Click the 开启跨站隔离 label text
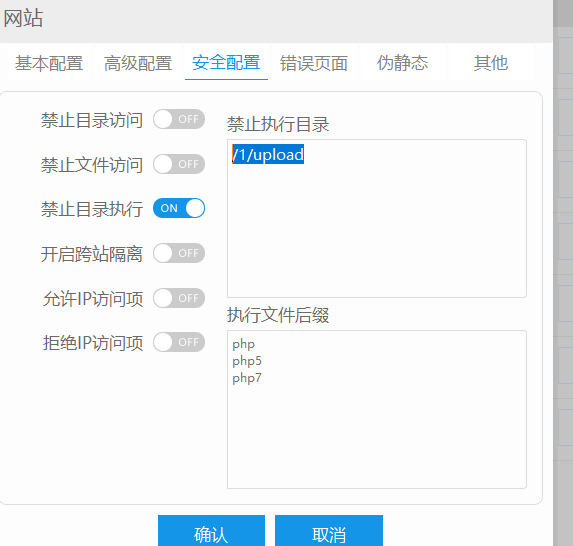 (92, 254)
